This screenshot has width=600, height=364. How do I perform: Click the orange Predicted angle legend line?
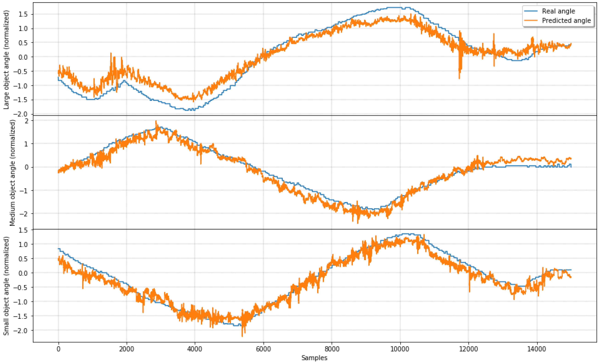[531, 20]
